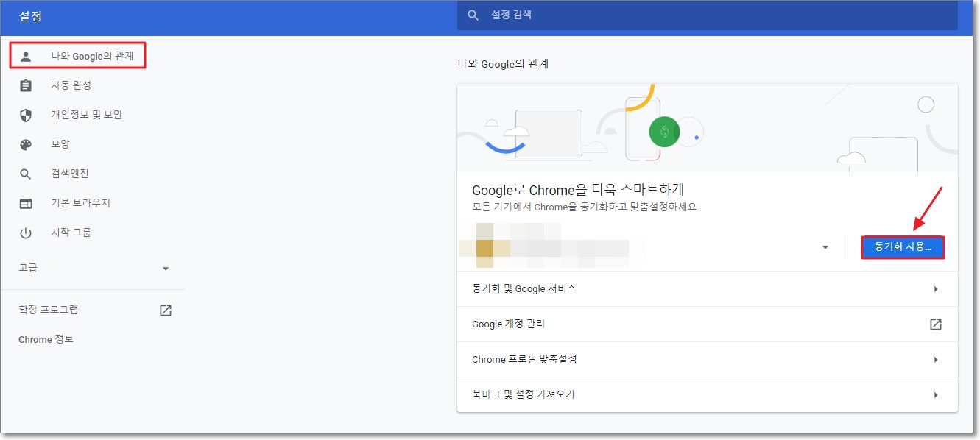
Task: Expand the 고급 advanced settings section
Action: pyautogui.click(x=92, y=268)
